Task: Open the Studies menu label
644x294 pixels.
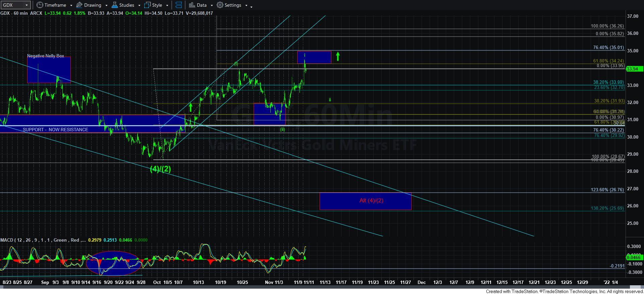Action: [127, 5]
